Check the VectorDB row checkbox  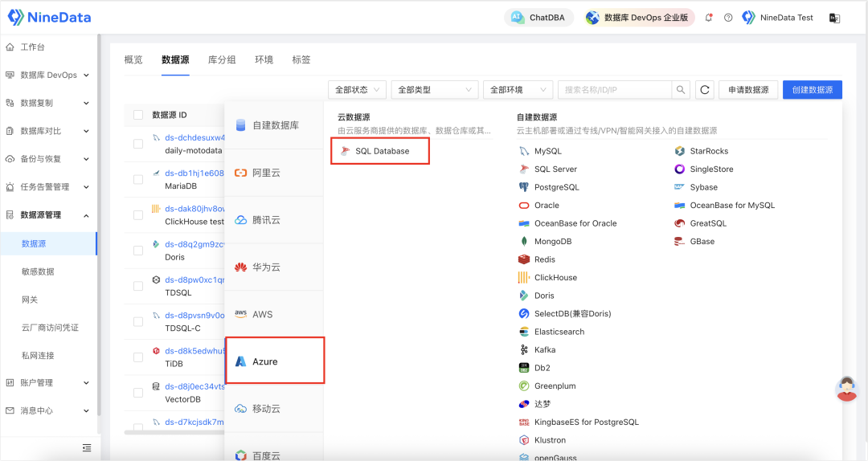pyautogui.click(x=138, y=393)
